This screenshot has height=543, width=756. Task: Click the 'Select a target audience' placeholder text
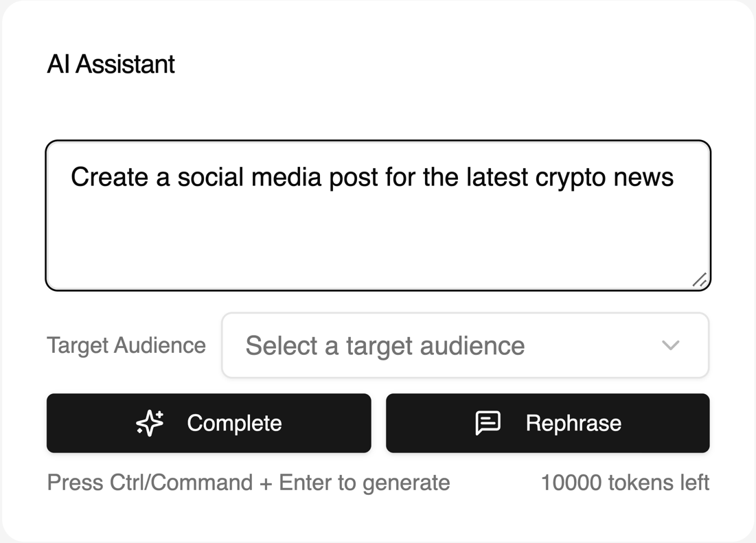[385, 346]
